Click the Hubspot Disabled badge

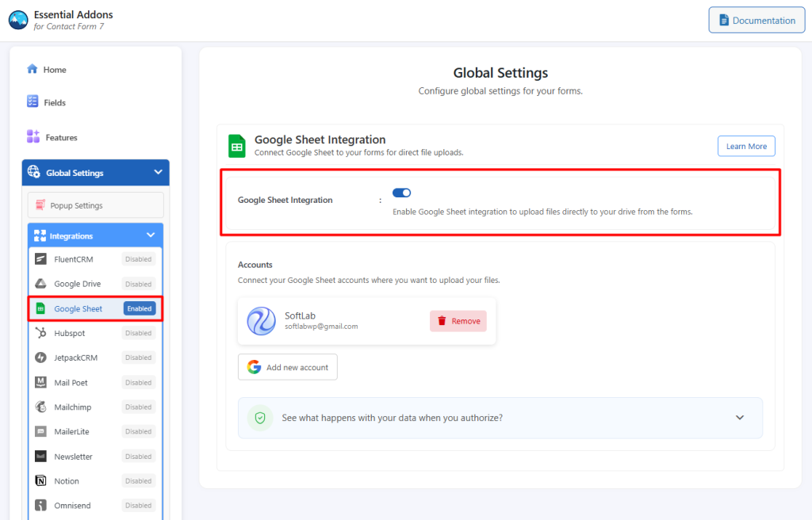tap(138, 333)
